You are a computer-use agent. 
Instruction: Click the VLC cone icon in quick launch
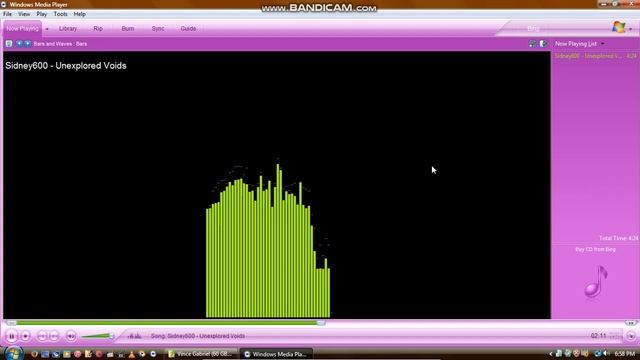131,354
